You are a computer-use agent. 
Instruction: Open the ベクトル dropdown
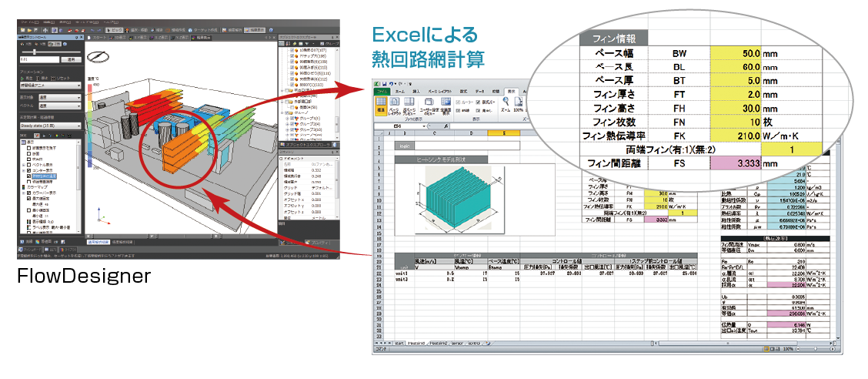pos(60,106)
